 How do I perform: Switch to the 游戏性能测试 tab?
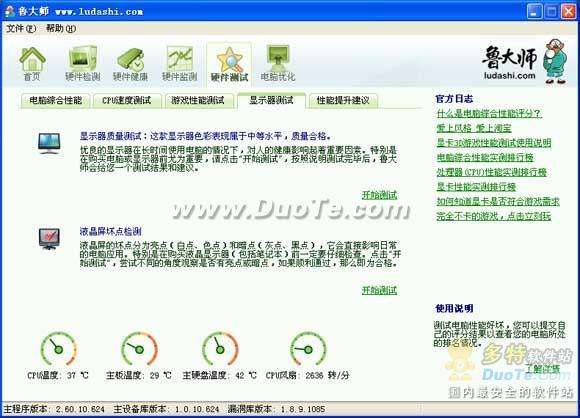coord(198,100)
